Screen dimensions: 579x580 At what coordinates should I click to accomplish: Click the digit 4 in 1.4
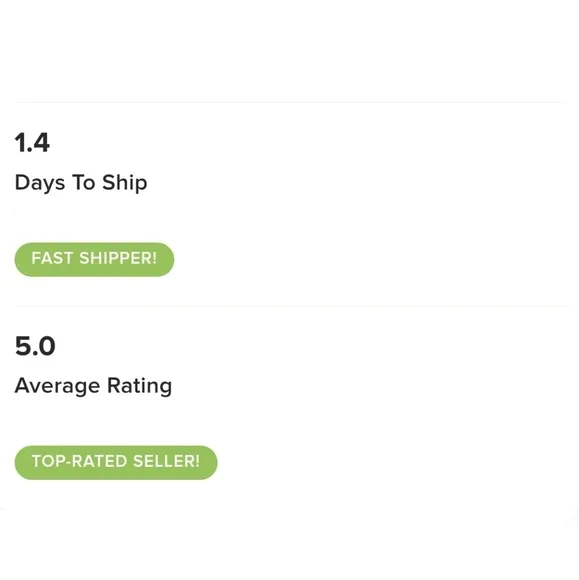[x=40, y=142]
